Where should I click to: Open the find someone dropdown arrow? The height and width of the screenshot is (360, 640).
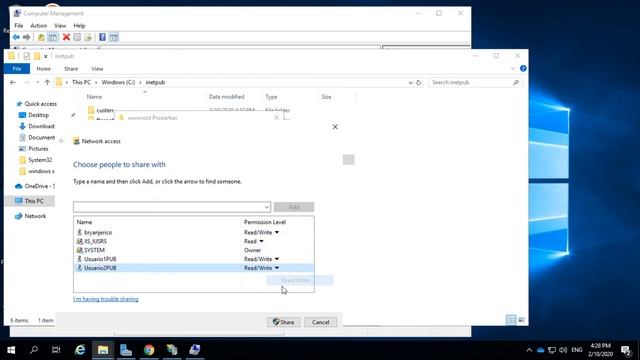point(267,207)
